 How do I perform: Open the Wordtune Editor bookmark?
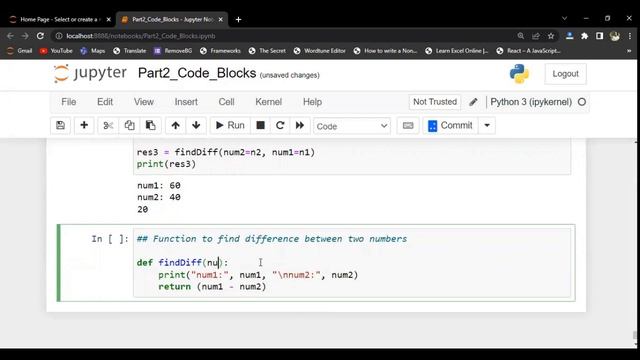pos(319,51)
